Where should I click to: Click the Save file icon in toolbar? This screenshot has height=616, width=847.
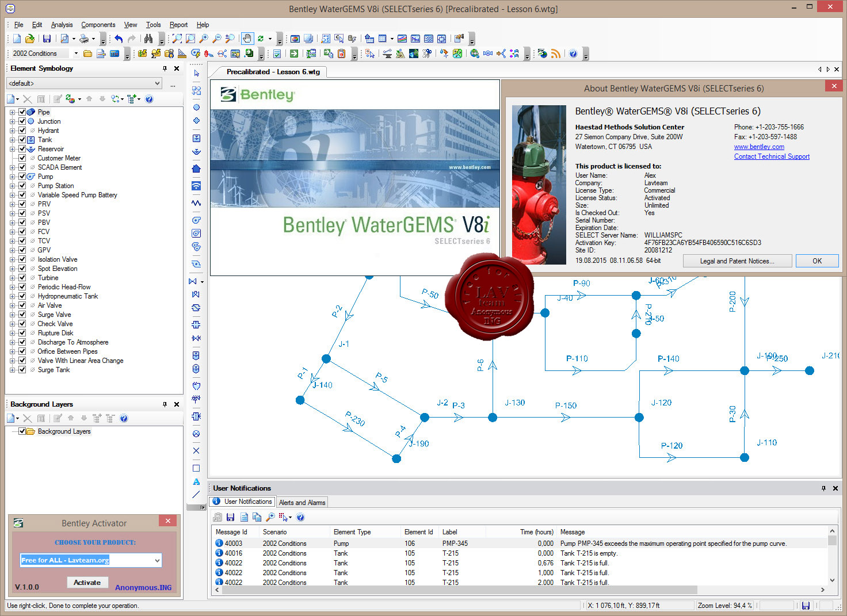47,39
